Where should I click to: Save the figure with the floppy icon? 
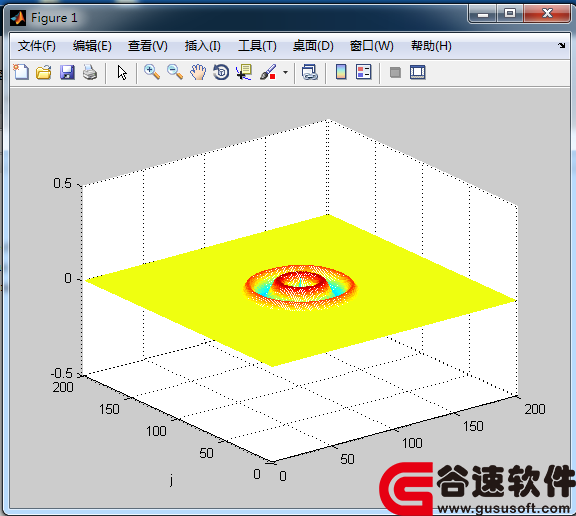coord(67,72)
